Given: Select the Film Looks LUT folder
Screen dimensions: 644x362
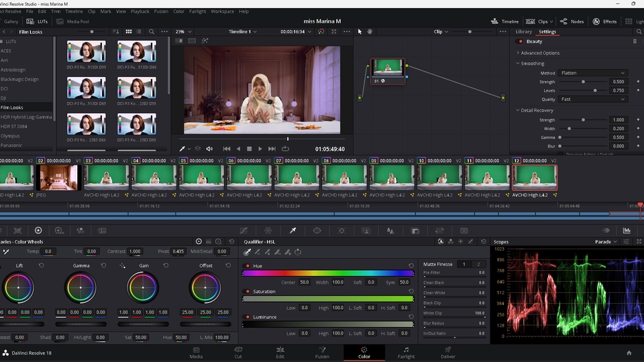Looking at the screenshot, I should point(26,107).
